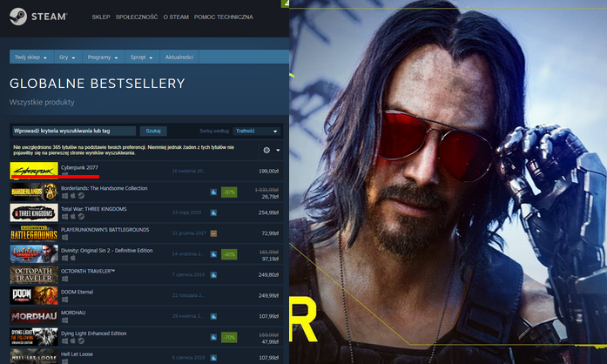Click Windows icon under DOOM Eternal

pos(64,300)
